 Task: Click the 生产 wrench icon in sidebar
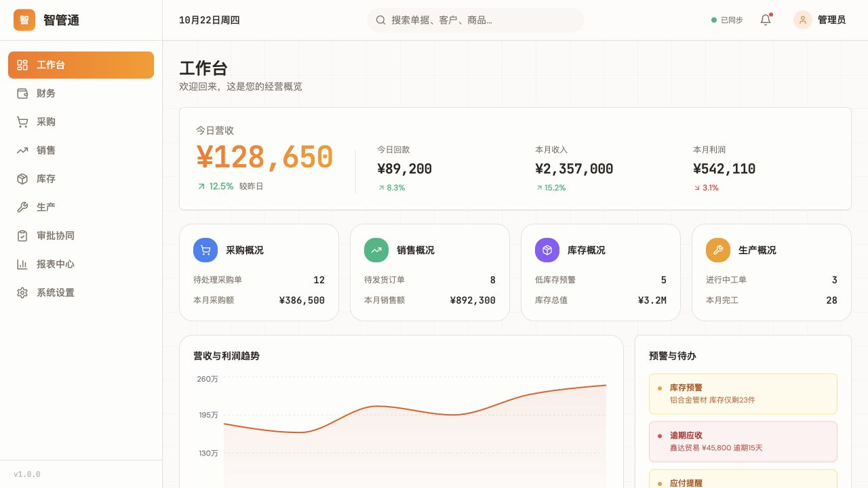pos(22,207)
